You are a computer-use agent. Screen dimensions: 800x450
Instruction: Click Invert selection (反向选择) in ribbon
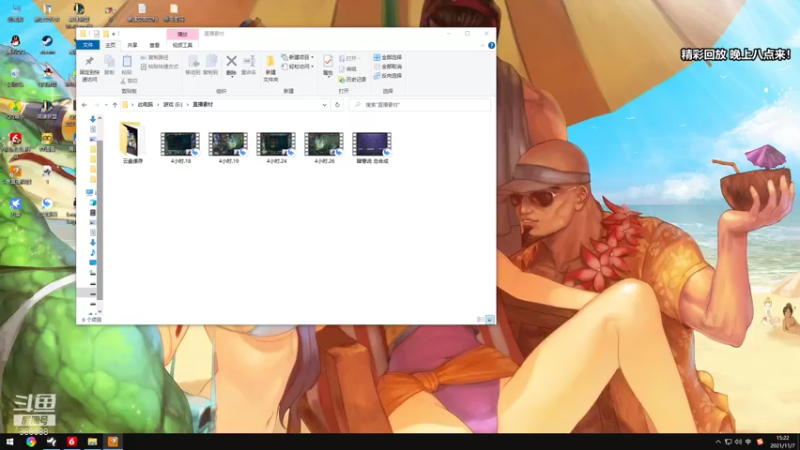pyautogui.click(x=388, y=76)
